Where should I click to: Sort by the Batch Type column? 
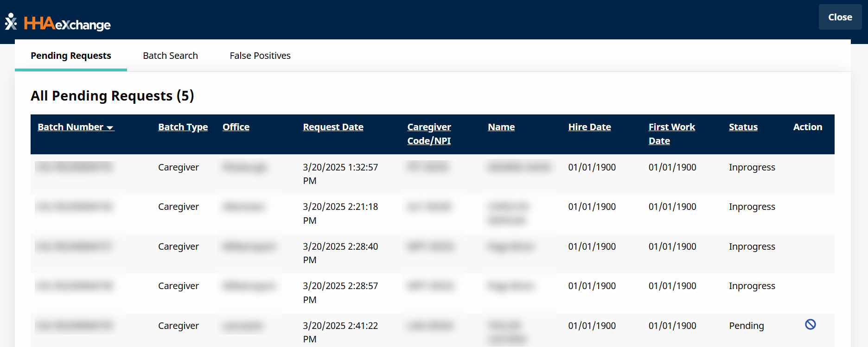point(183,127)
